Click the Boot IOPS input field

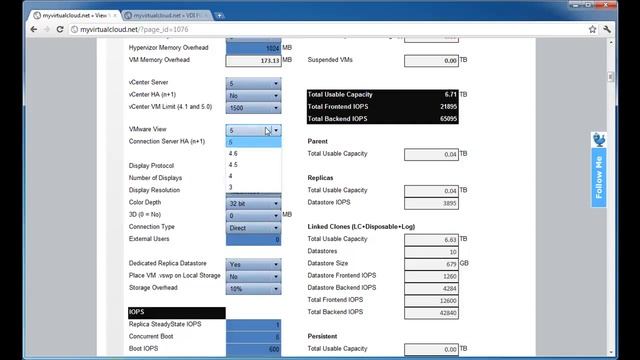(x=253, y=349)
